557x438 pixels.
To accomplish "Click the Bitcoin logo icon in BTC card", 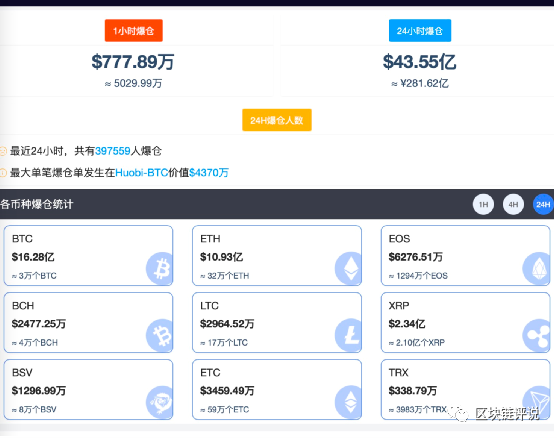I will pyautogui.click(x=159, y=269).
